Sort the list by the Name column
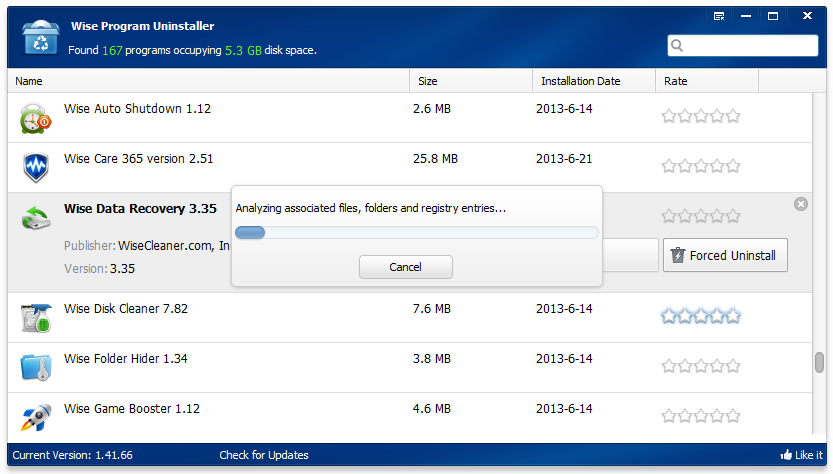The image size is (833, 474). coord(208,81)
